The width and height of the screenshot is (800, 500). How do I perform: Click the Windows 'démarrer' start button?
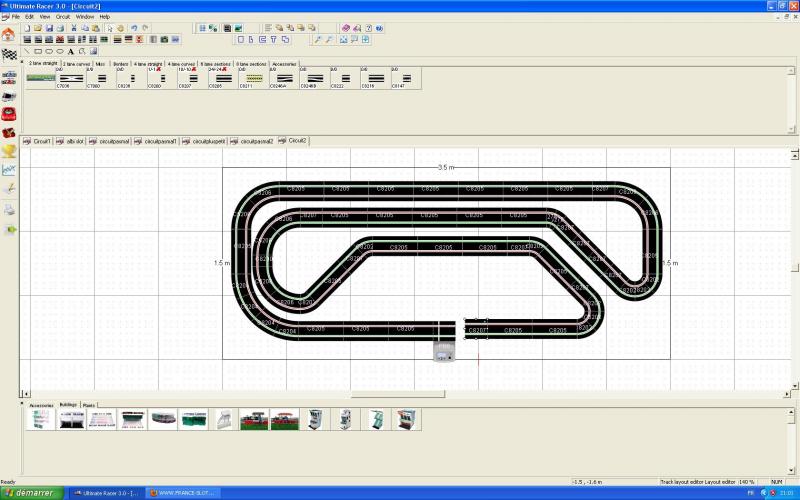coord(28,493)
